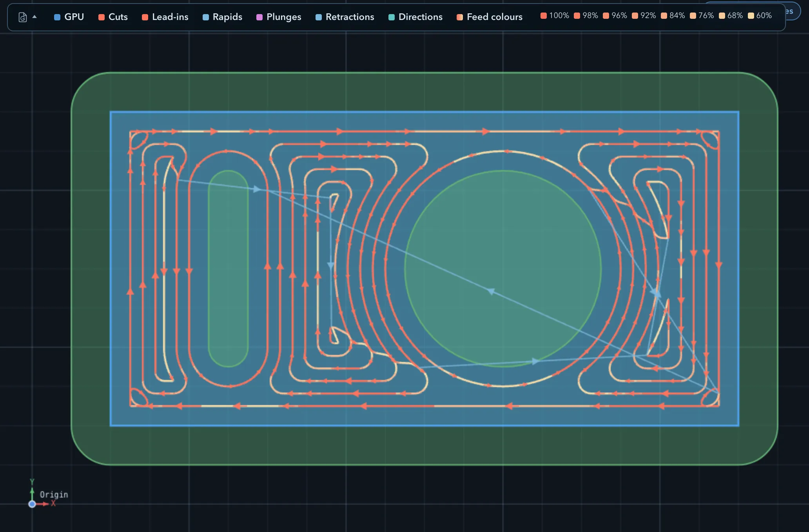Click the 76% feed legend entry
809x532 pixels.
click(702, 16)
